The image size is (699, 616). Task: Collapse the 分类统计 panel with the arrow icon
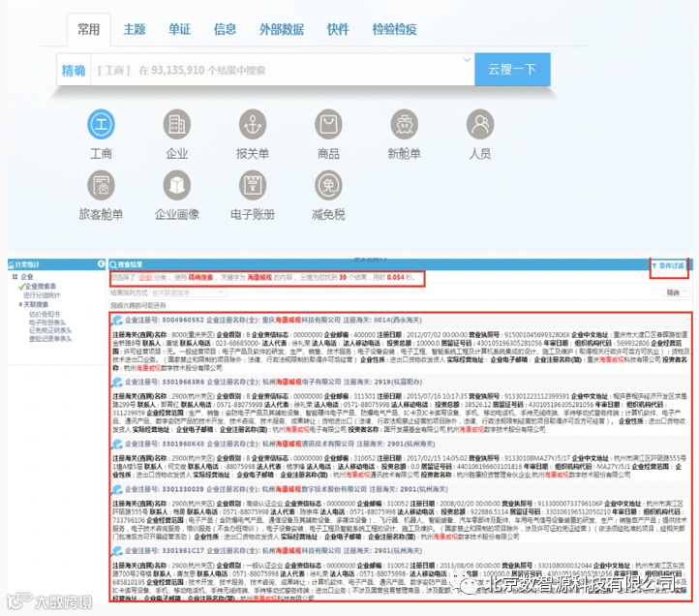click(x=101, y=264)
